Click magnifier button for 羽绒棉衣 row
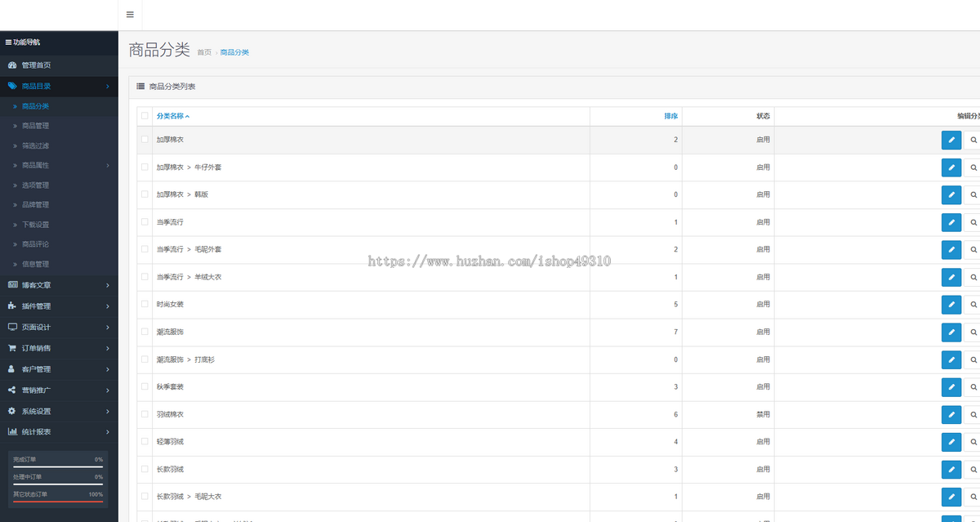The image size is (980, 522). [x=973, y=415]
